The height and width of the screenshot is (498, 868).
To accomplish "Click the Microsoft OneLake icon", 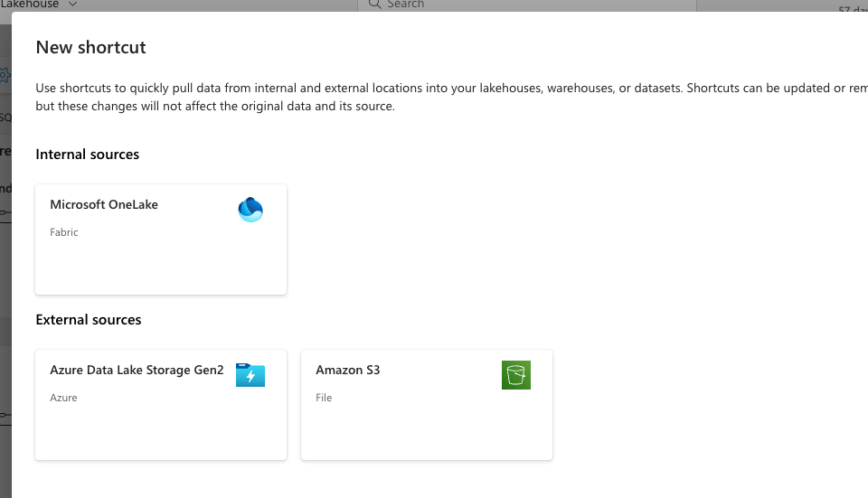I will click(x=250, y=210).
